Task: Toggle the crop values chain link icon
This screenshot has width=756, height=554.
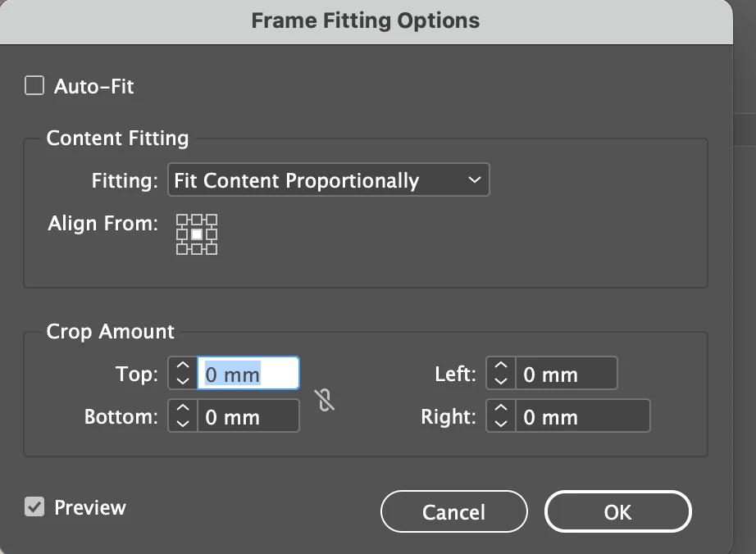Action: pos(326,398)
